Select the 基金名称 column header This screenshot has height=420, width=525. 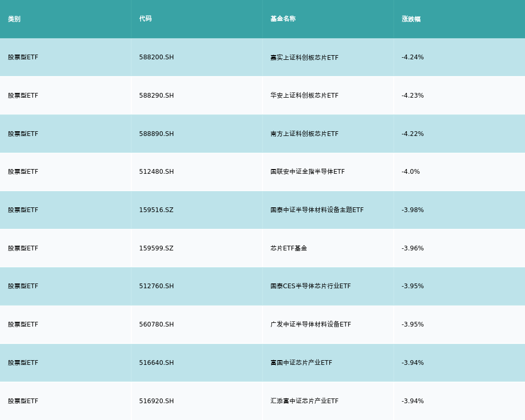click(x=283, y=19)
